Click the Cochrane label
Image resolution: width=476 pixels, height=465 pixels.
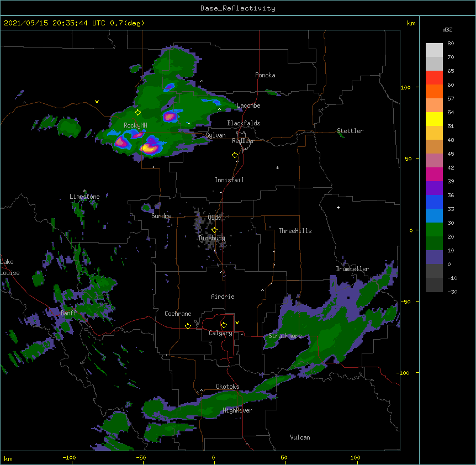(178, 314)
